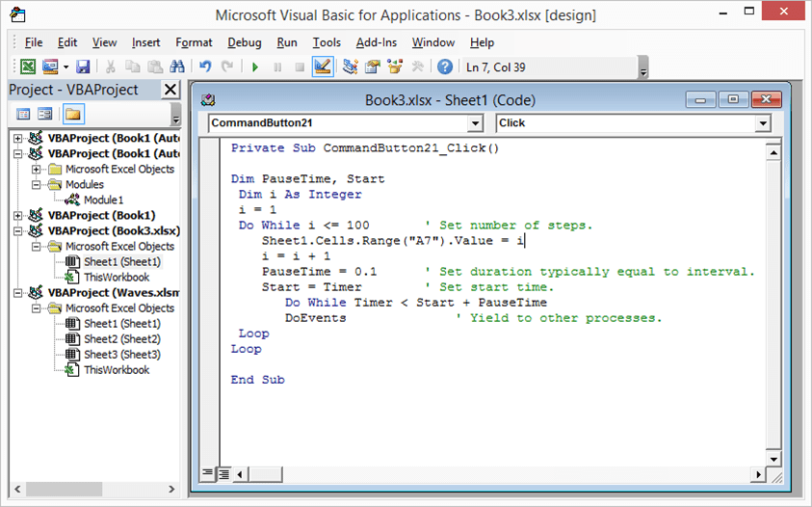Open Click procedure dropdown
Image resolution: width=812 pixels, height=507 pixels.
(762, 123)
